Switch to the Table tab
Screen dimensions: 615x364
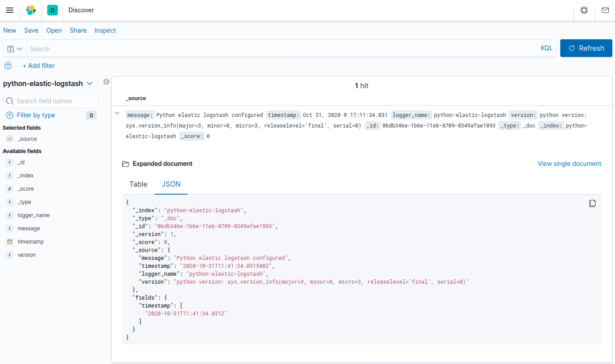click(138, 184)
